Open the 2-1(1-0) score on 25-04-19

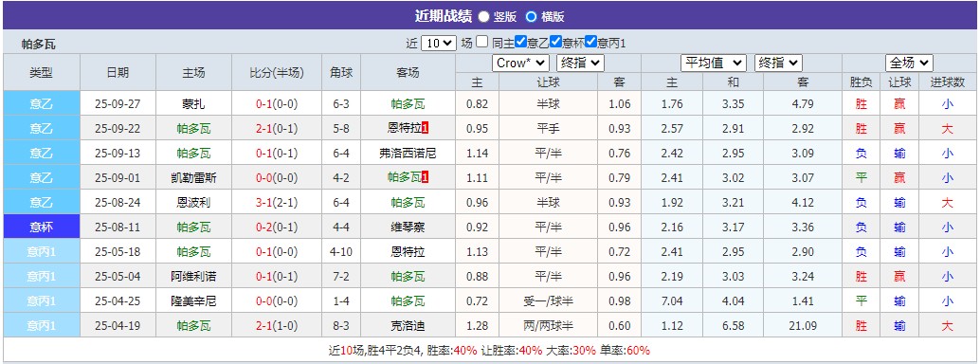click(276, 326)
